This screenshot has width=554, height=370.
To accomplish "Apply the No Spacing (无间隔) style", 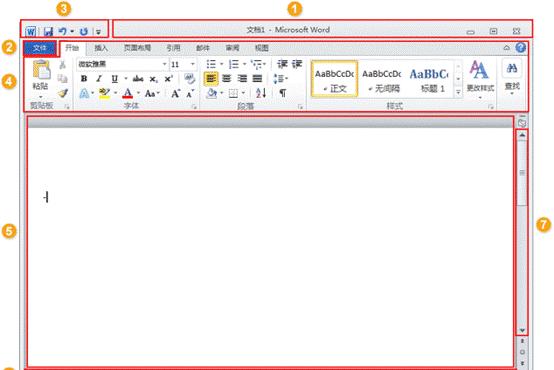I will click(382, 79).
